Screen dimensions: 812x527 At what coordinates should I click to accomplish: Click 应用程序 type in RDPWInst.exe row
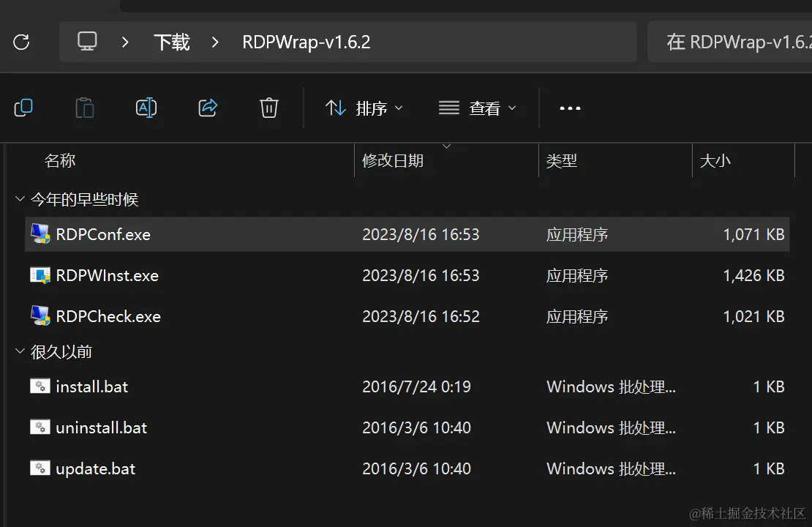(x=577, y=276)
